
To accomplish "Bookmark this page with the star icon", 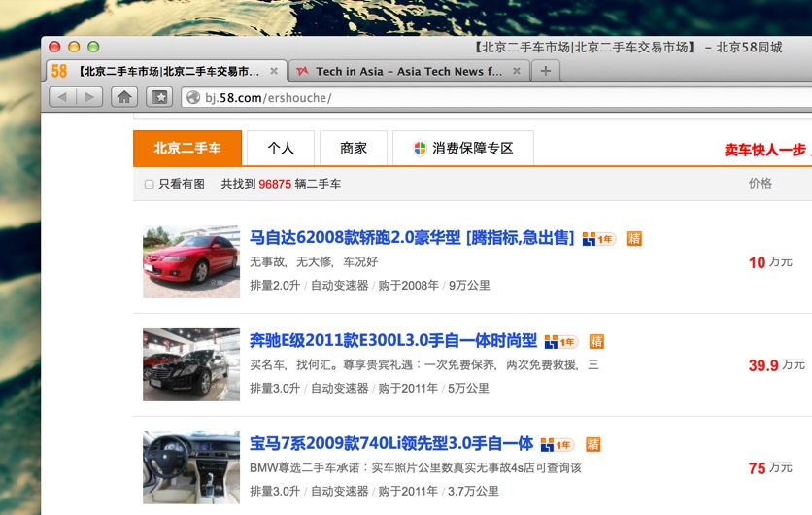I will [159, 97].
